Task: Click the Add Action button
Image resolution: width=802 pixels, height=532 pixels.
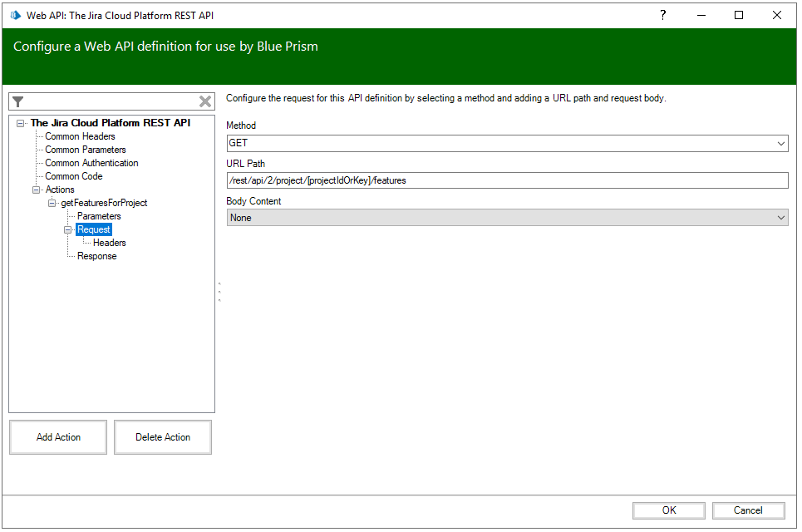Action: click(57, 436)
